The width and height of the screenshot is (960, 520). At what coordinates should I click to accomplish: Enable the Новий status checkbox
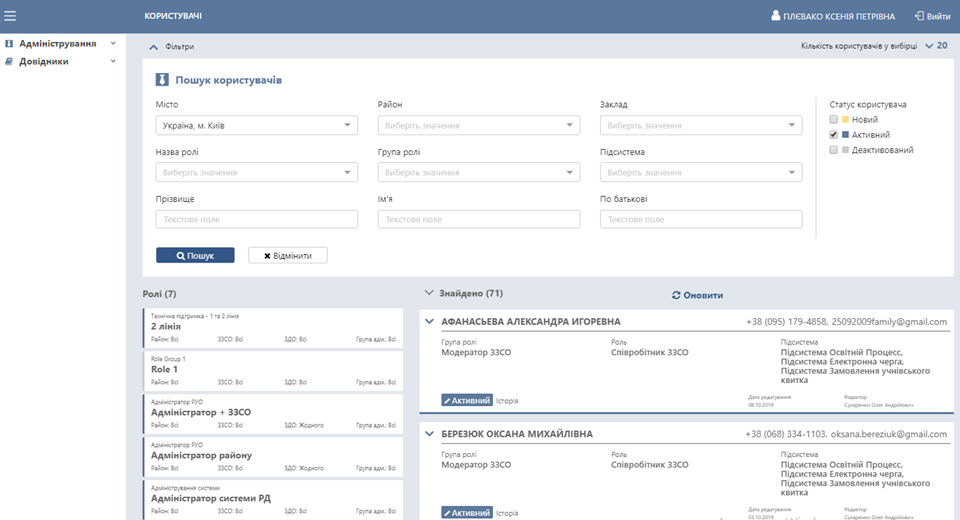click(833, 120)
